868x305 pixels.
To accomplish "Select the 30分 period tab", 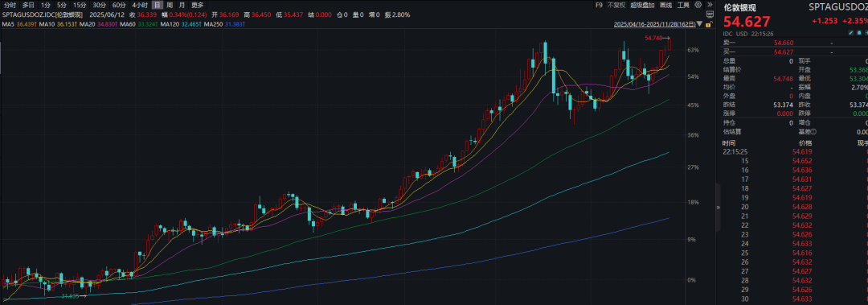I will pyautogui.click(x=99, y=5).
